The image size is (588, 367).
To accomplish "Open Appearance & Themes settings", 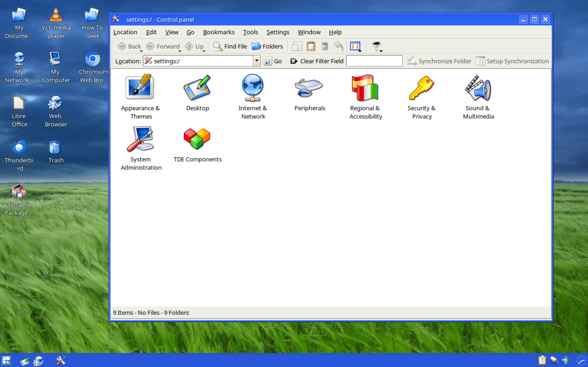I will (140, 97).
